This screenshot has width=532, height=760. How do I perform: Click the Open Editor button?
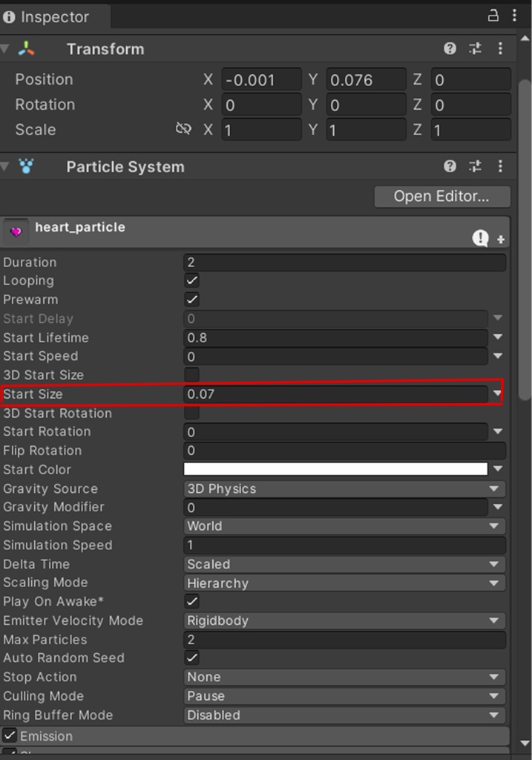click(x=441, y=197)
